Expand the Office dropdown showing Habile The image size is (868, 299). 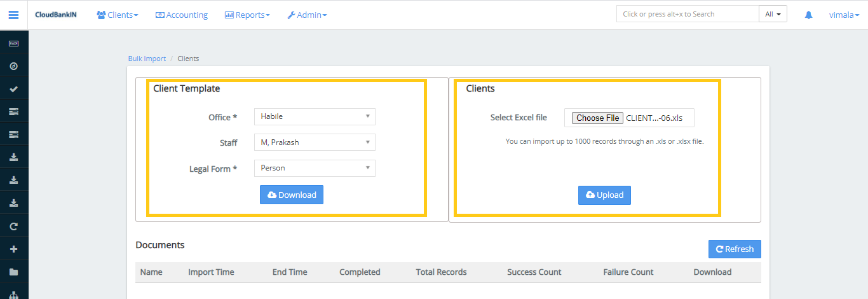coord(315,116)
